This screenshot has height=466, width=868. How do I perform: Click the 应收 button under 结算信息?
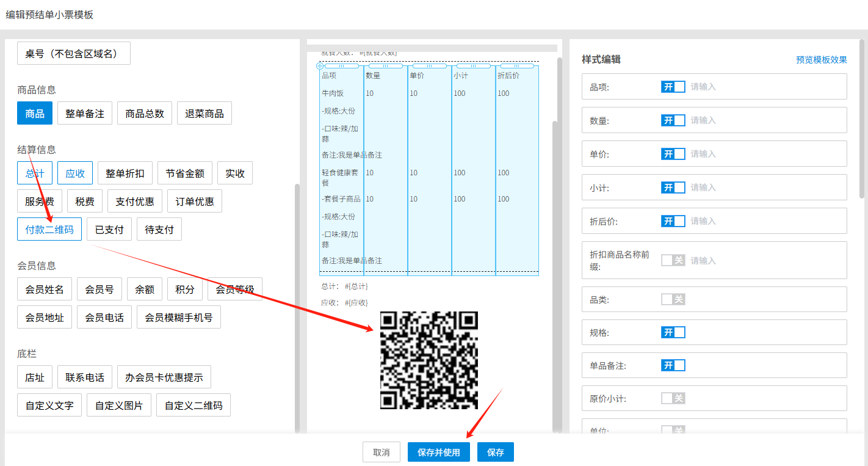[x=75, y=173]
